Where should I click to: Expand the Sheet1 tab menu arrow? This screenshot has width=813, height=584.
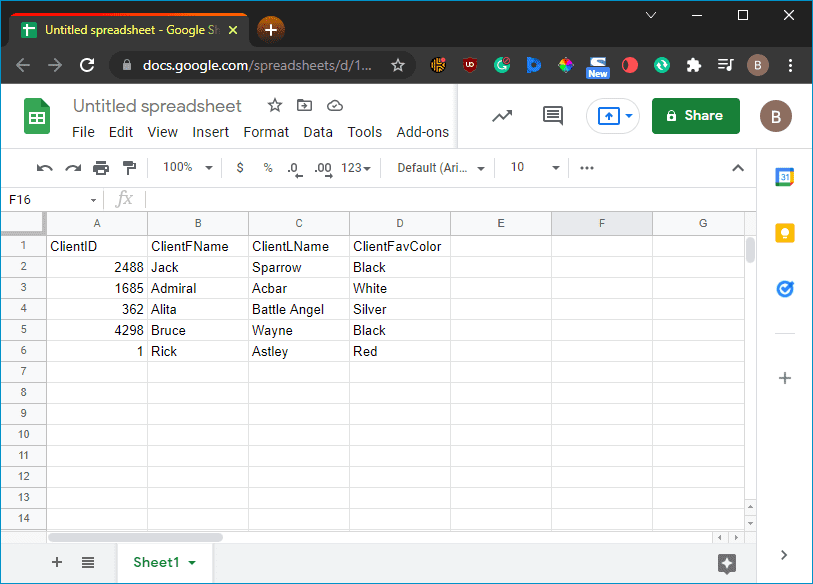tap(191, 562)
